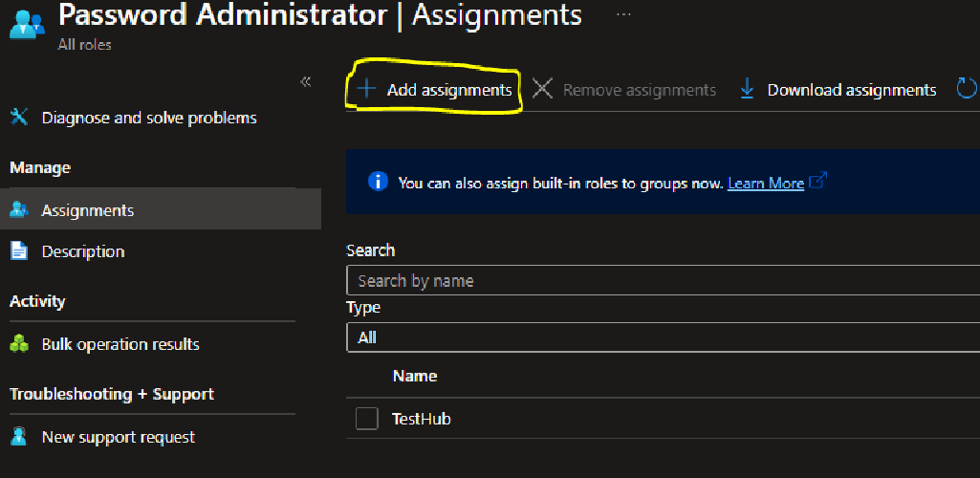
Task: Click the Bulk operation results cubes icon
Action: point(19,343)
